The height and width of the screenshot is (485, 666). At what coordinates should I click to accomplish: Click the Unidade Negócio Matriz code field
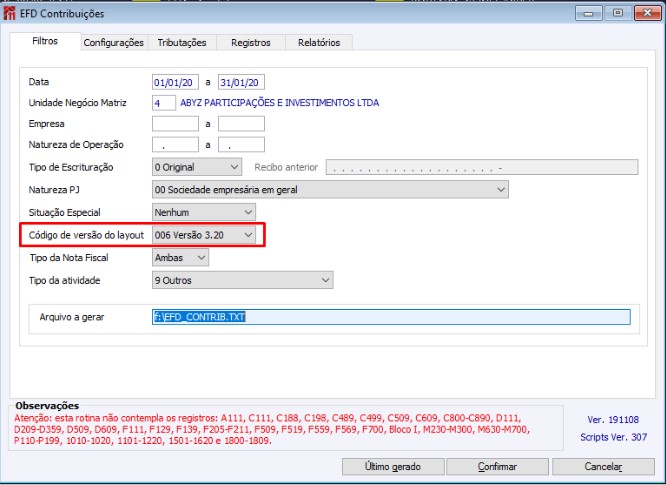click(x=164, y=103)
